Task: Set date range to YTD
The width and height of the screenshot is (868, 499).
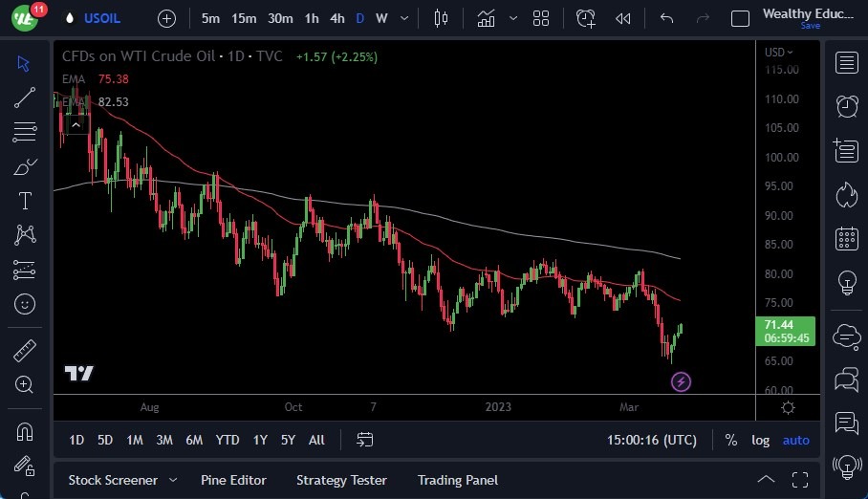Action: pos(228,440)
